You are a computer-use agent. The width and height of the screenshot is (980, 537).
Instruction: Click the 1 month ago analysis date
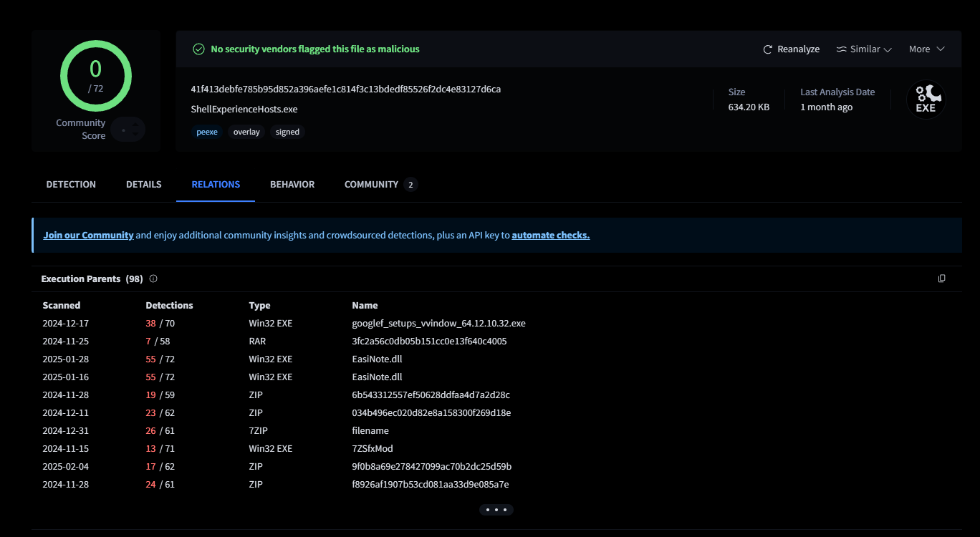pyautogui.click(x=826, y=107)
